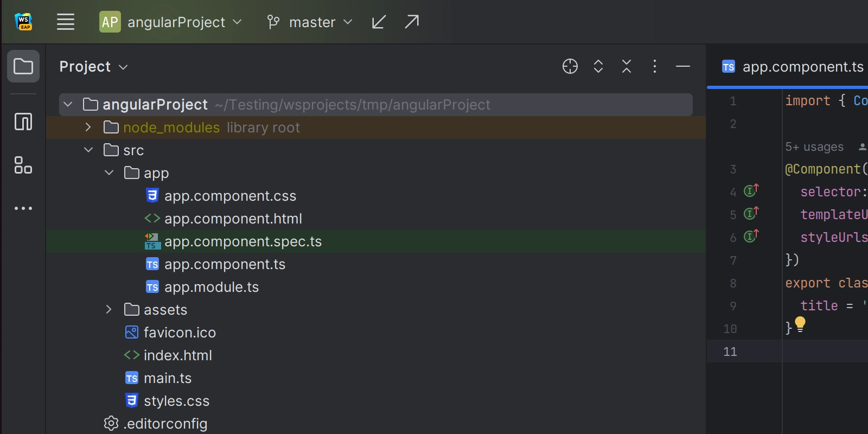The image size is (868, 434).
Task: Click test TS icon of app.component.spec.ts
Action: click(152, 241)
